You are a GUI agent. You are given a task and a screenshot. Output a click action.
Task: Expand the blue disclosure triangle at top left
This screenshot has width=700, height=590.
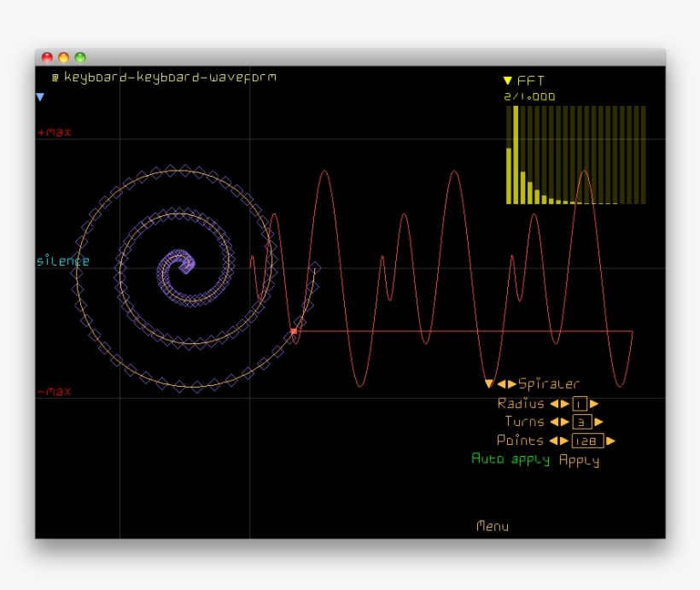pyautogui.click(x=38, y=96)
